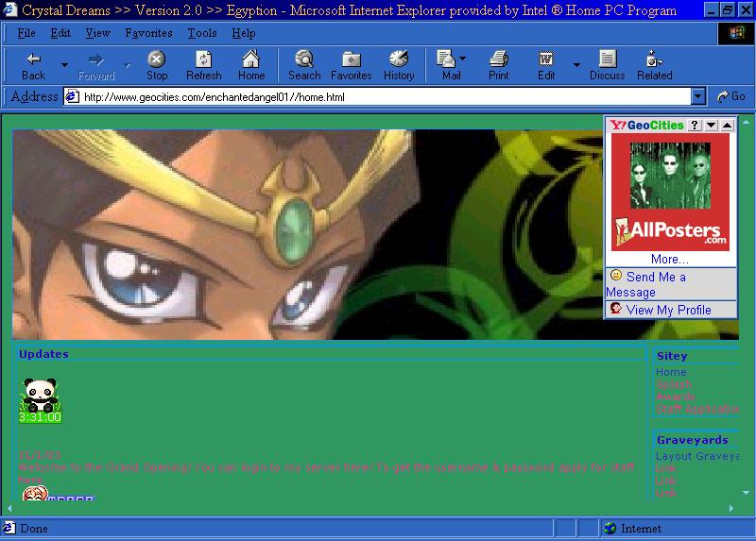Viewport: 756px width, 541px height.
Task: Open the Search pane
Action: 304,66
